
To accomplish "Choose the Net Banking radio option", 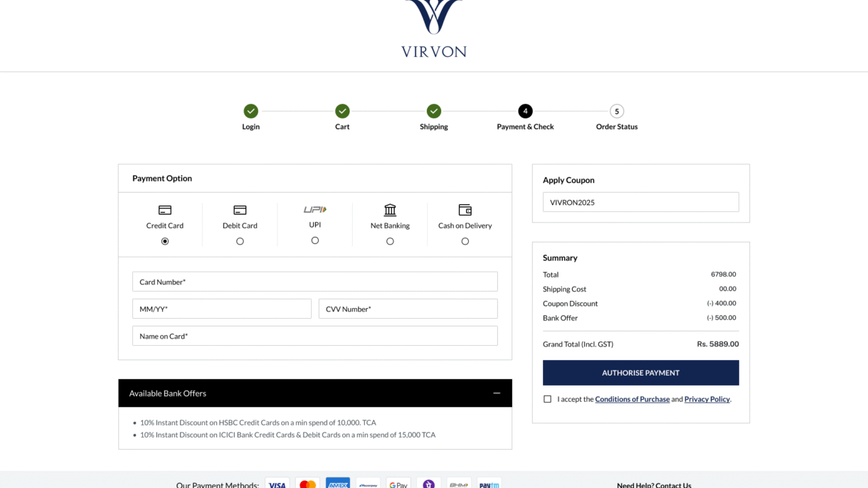I will (x=390, y=241).
